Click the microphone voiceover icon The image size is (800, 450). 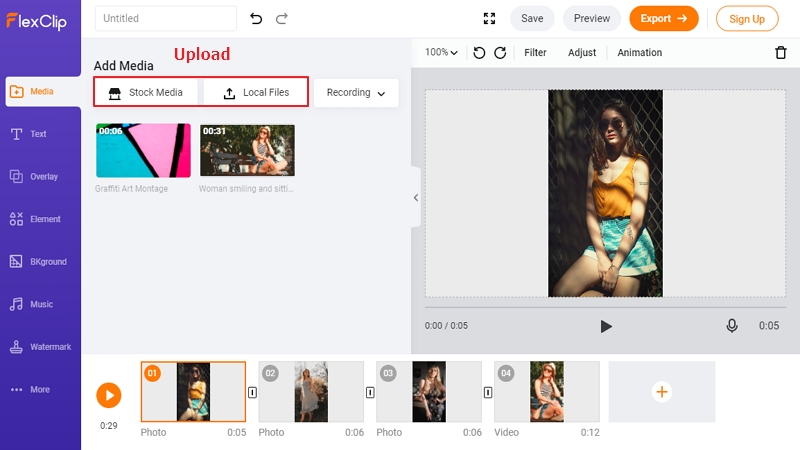[x=732, y=326]
